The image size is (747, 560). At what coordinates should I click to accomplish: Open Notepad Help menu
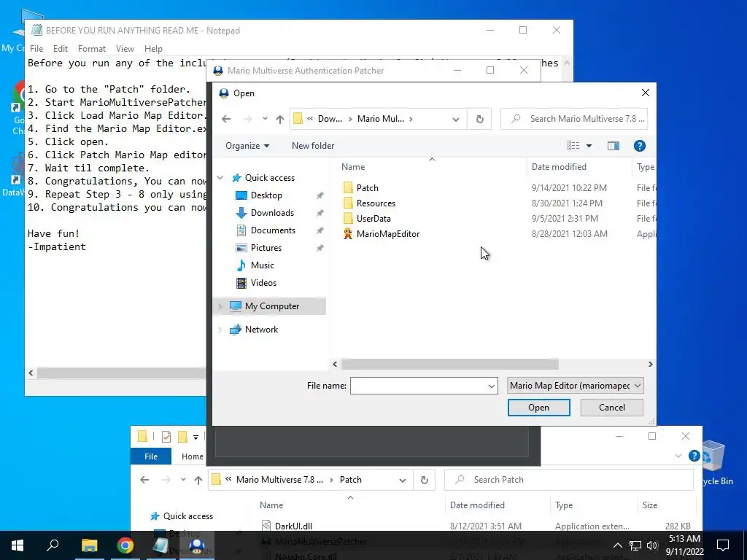(153, 49)
